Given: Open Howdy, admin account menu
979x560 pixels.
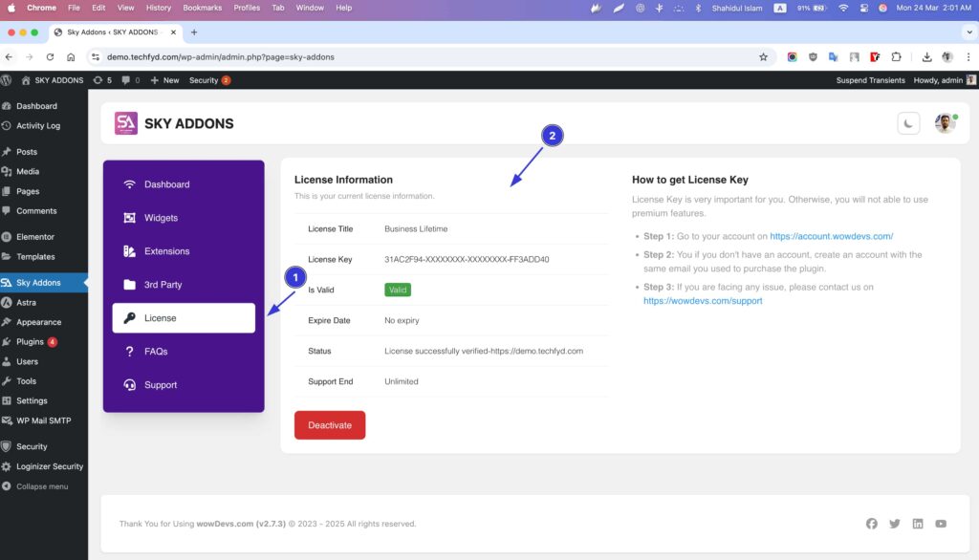Looking at the screenshot, I should (945, 80).
